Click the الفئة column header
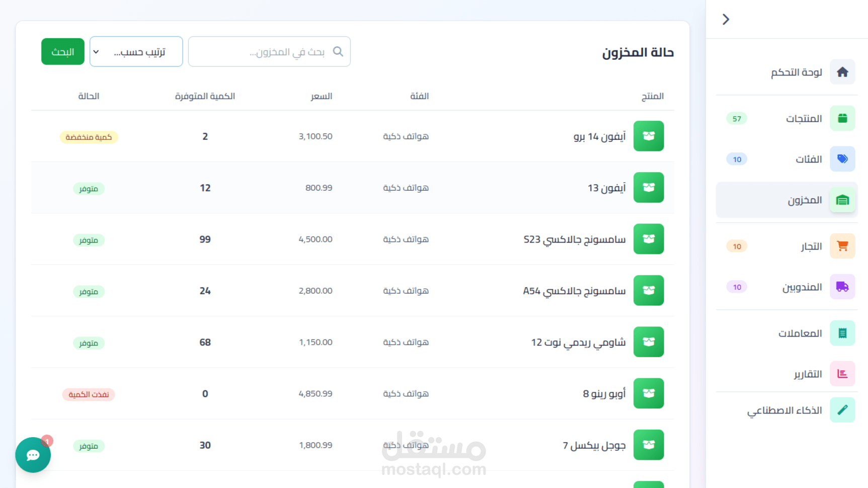Viewport: 868px width, 488px height. (x=419, y=96)
